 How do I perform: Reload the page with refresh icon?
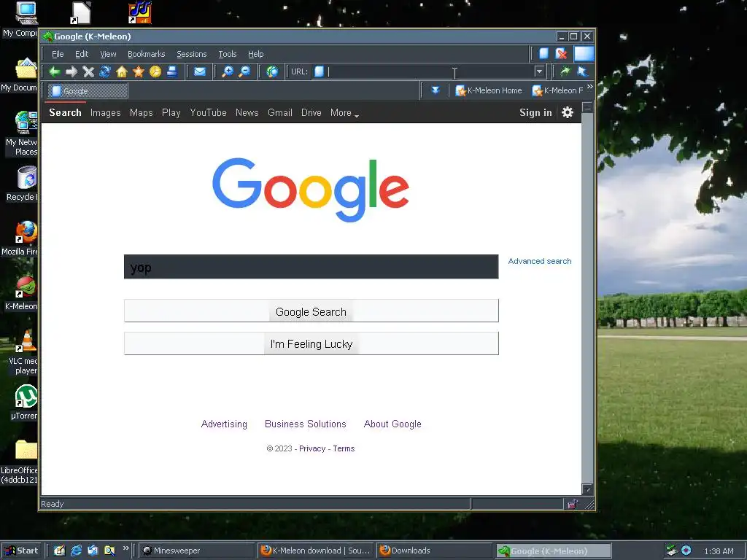[105, 71]
